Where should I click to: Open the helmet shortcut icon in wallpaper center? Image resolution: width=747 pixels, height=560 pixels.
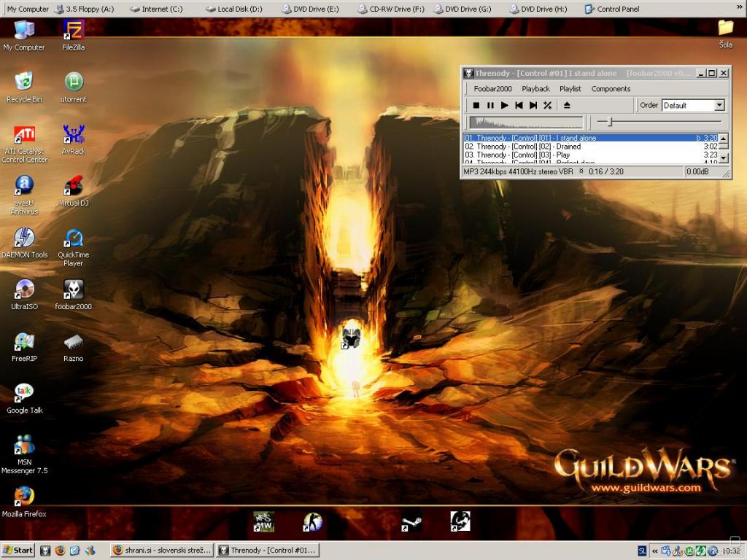pos(351,338)
